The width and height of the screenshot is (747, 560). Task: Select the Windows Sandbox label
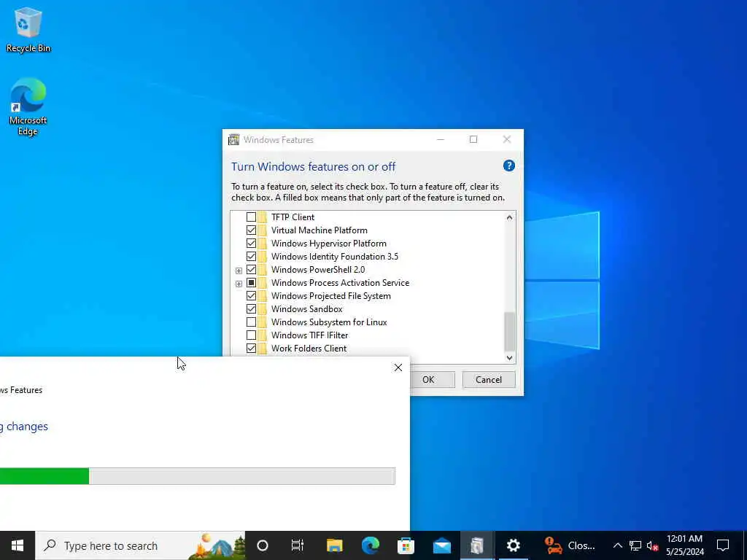point(307,309)
